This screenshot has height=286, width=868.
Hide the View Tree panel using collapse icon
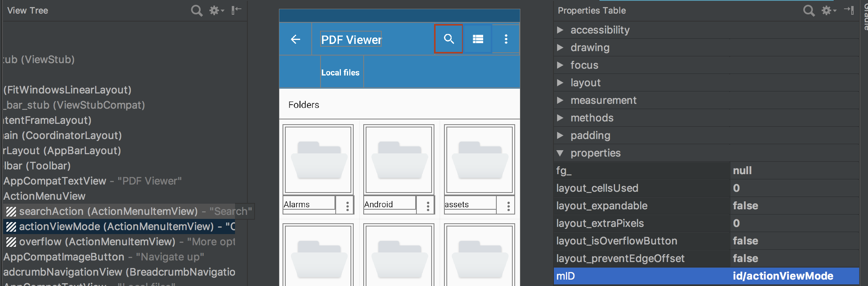(236, 10)
